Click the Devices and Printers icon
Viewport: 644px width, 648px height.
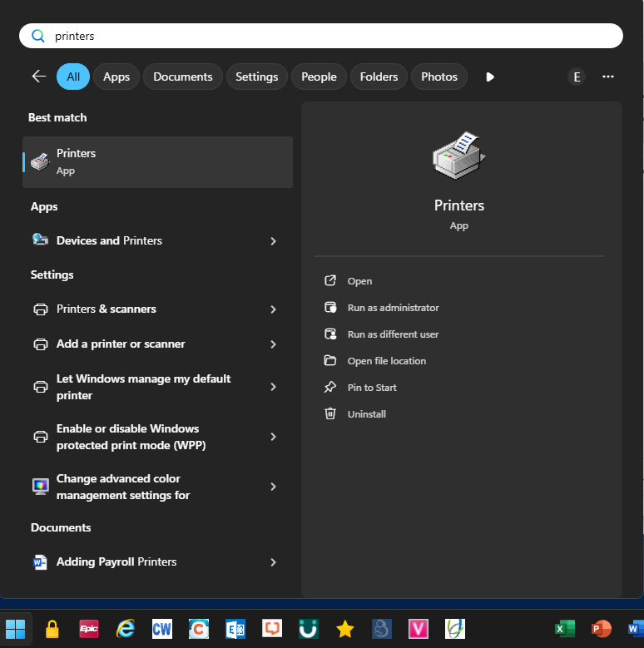pyautogui.click(x=40, y=240)
